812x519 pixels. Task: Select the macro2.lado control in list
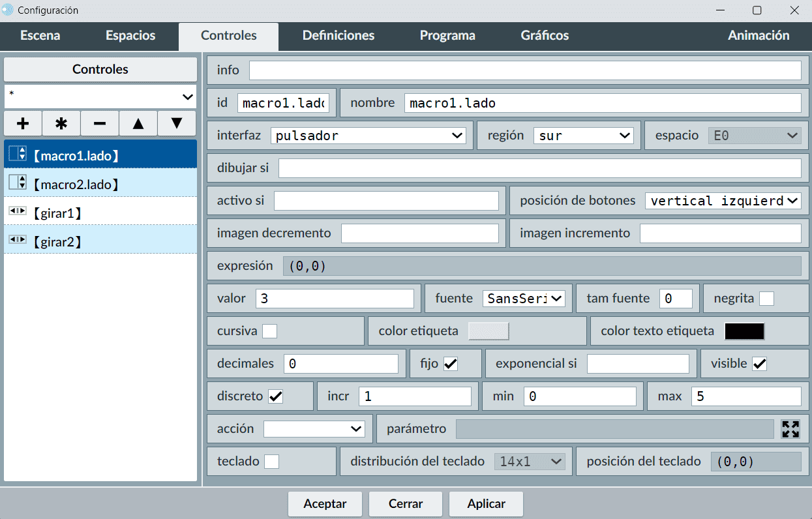pos(100,185)
